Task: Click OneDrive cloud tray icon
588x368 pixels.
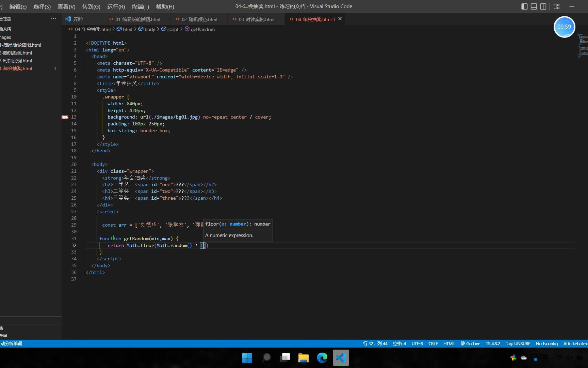Action: [524, 358]
